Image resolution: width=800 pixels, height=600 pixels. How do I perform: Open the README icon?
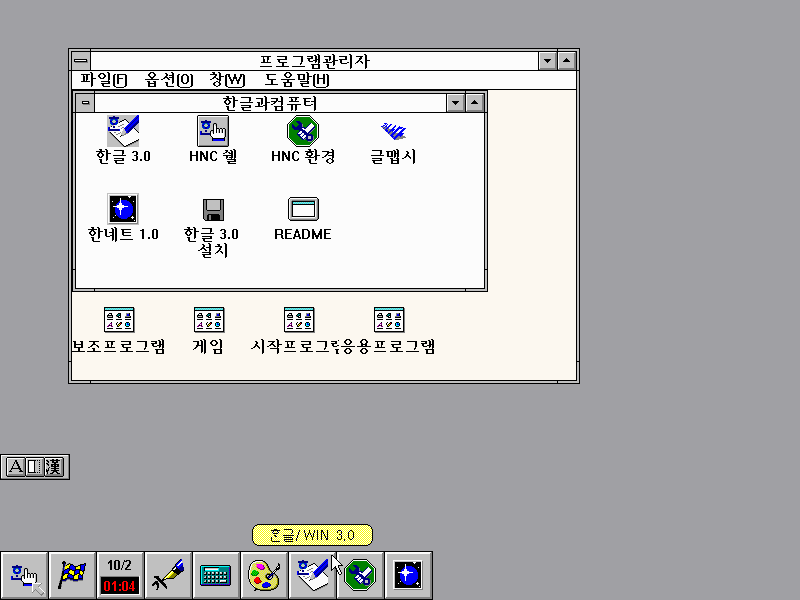click(303, 209)
